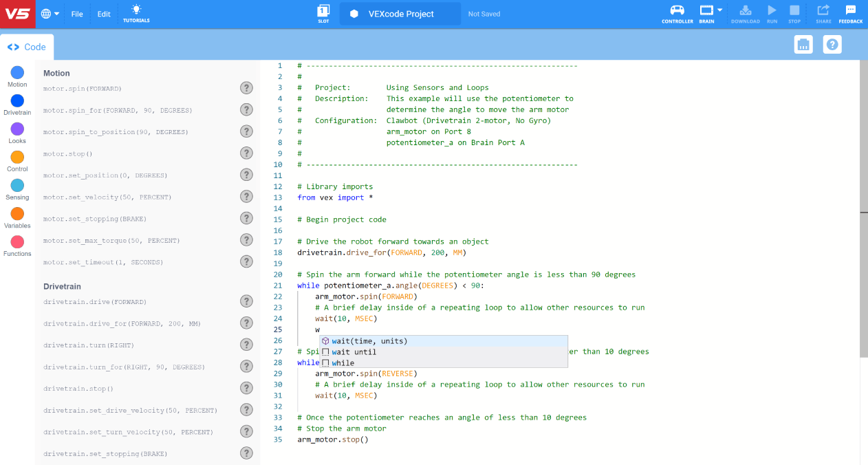Choose wait(time, units) autocomplete suggestion
This screenshot has width=868, height=465.
tap(444, 340)
